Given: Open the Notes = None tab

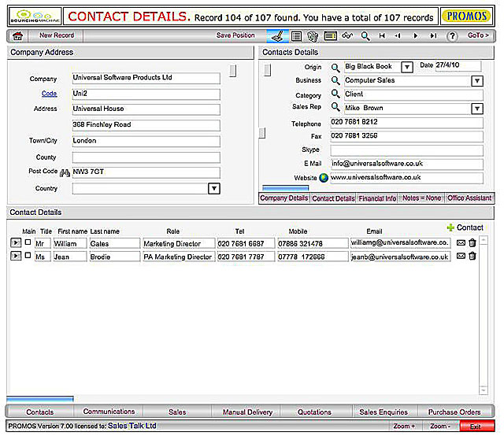Looking at the screenshot, I should click(x=421, y=198).
